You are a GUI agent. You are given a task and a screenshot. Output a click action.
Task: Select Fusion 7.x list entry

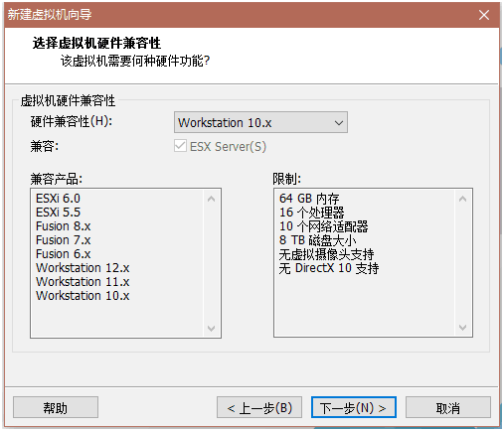pyautogui.click(x=63, y=240)
